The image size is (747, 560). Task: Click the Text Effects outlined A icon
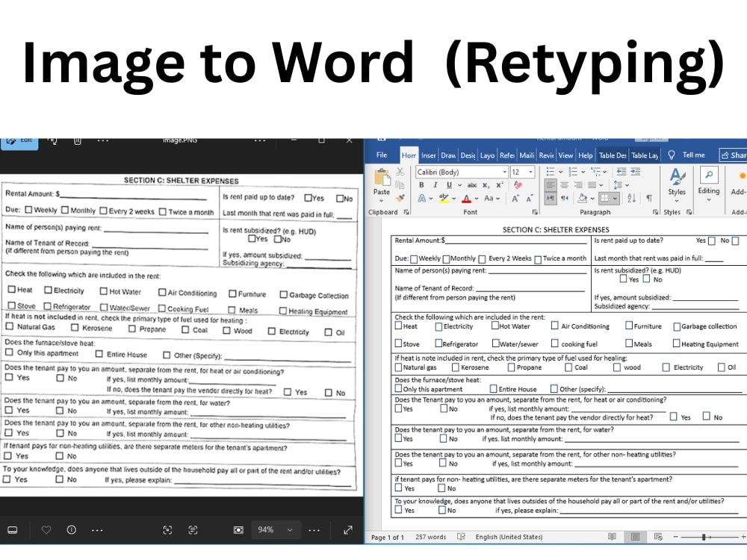pyautogui.click(x=422, y=198)
